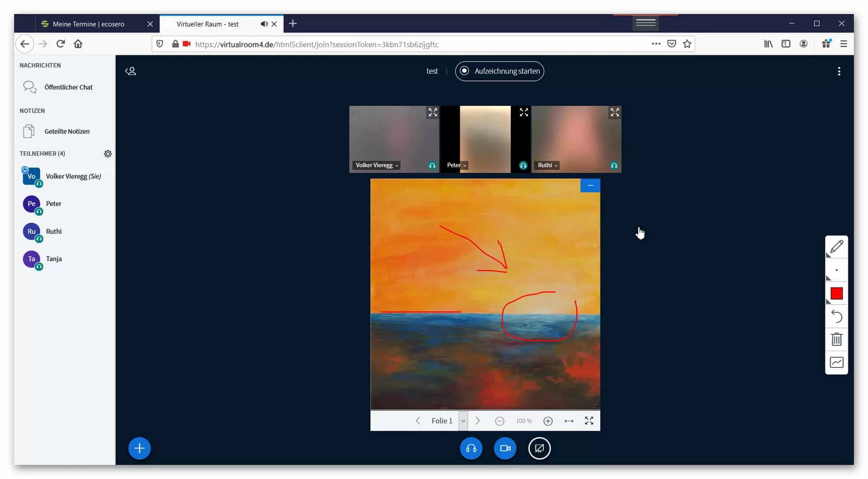Toggle audio with headset button

pyautogui.click(x=471, y=448)
